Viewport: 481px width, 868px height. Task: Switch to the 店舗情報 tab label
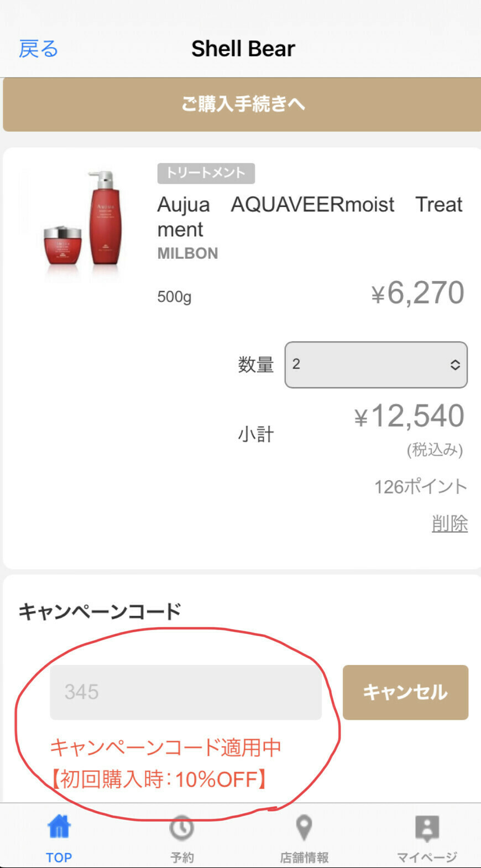pyautogui.click(x=304, y=857)
